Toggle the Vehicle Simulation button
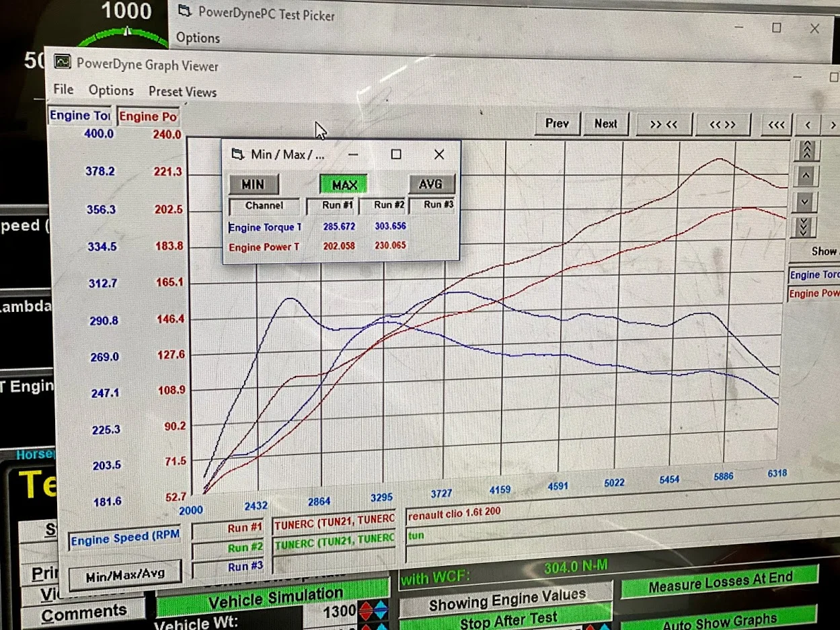840x630 pixels. point(274,597)
